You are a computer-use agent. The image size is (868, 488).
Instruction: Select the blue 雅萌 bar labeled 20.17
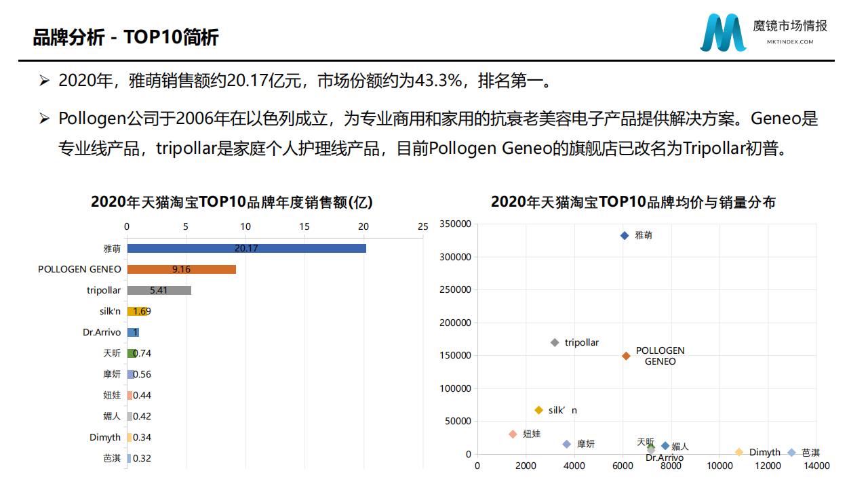click(247, 248)
